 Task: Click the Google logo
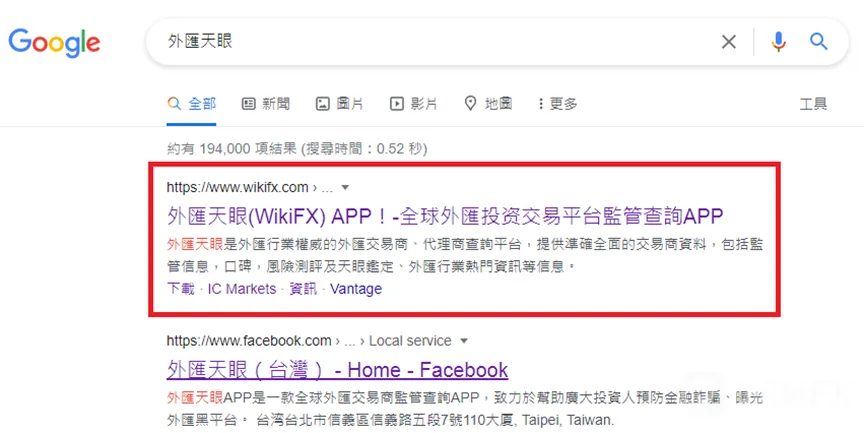(x=55, y=42)
